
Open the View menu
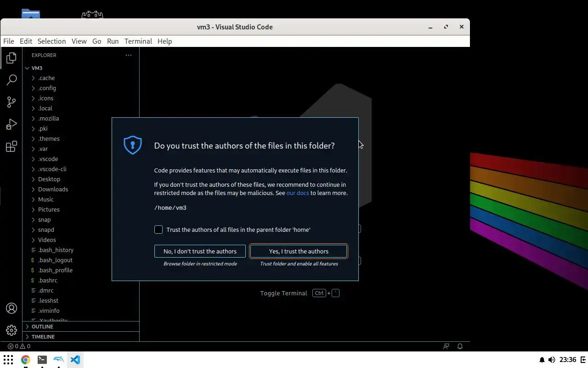[x=79, y=41]
